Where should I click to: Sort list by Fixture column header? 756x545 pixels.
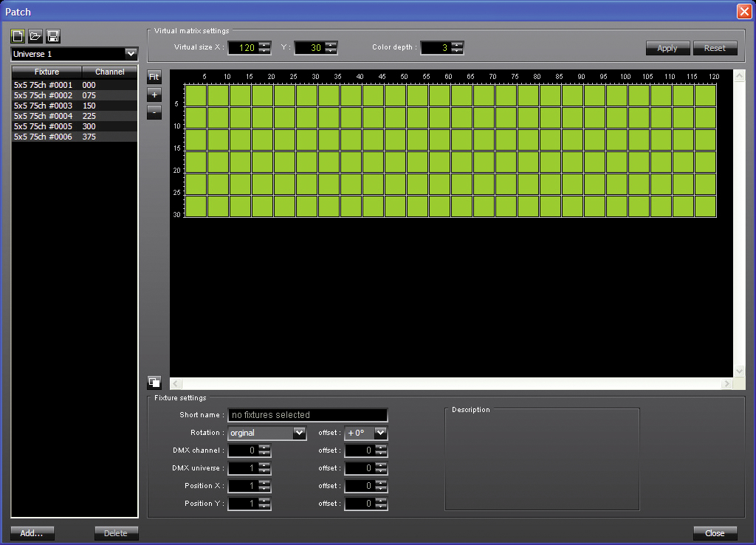pos(47,72)
